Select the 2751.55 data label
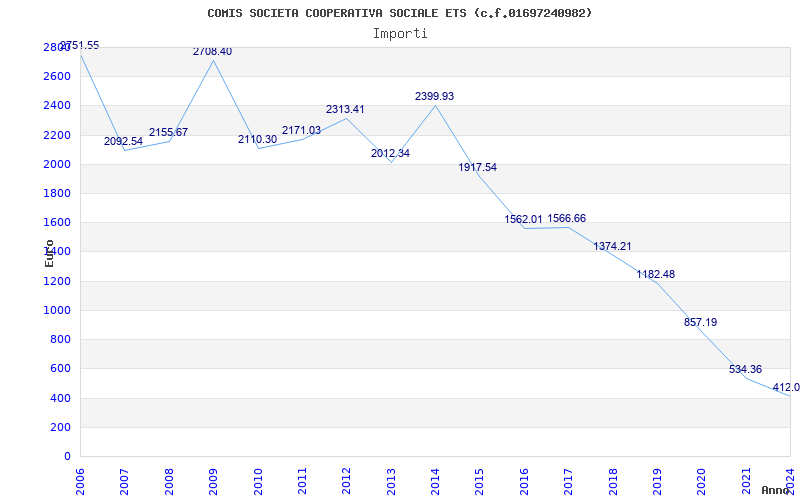800x500 pixels. (x=80, y=45)
